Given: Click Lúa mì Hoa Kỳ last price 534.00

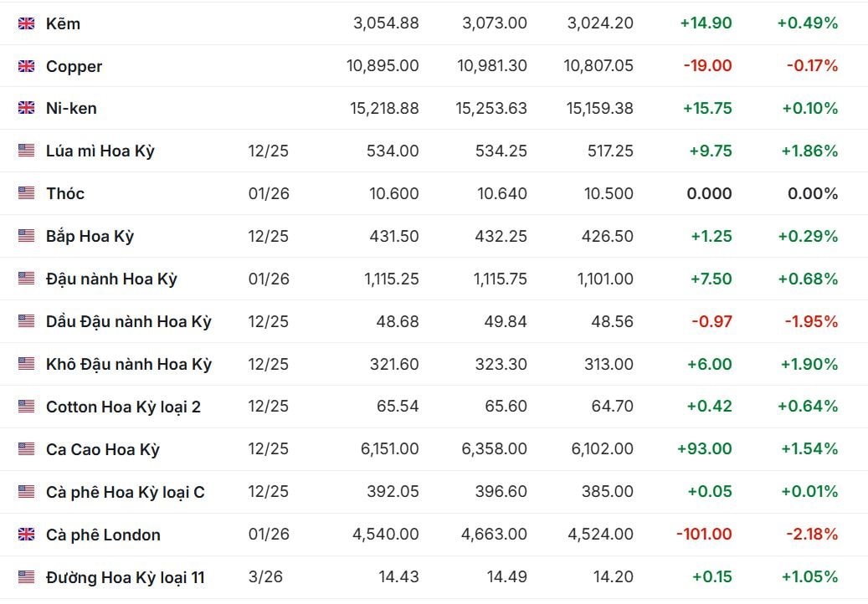Looking at the screenshot, I should tap(393, 151).
